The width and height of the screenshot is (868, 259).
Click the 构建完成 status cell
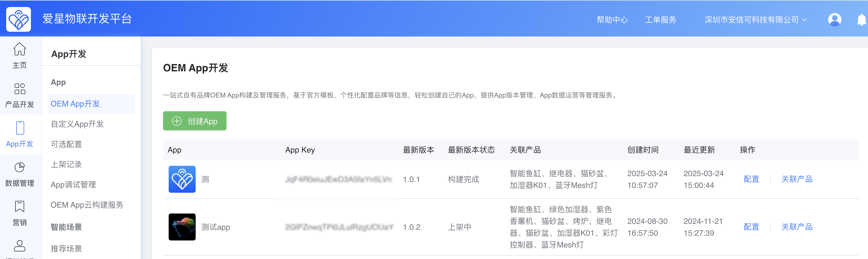click(x=463, y=179)
